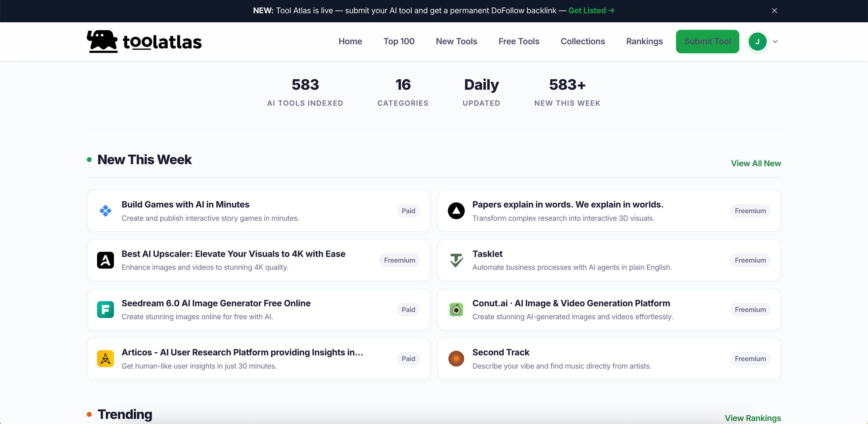The height and width of the screenshot is (424, 868).
Task: Go to Free Tools page
Action: coord(519,42)
